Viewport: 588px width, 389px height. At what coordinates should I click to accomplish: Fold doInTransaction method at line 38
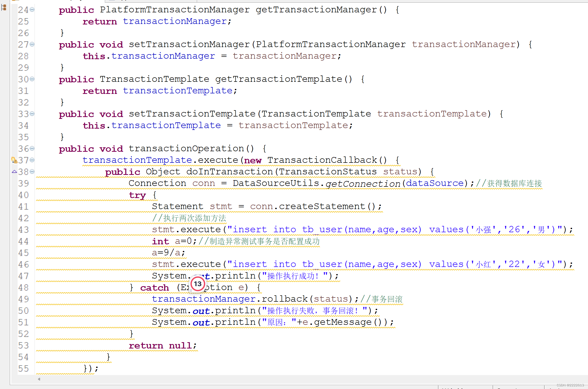[x=32, y=172]
